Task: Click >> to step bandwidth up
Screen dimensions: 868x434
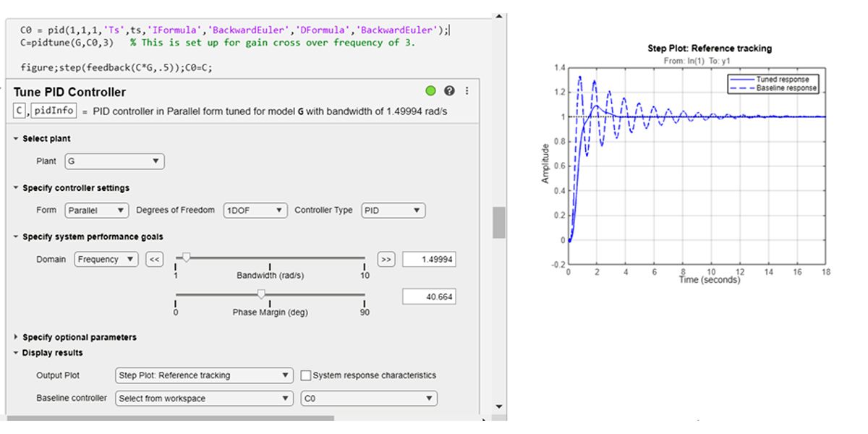Action: pos(385,259)
